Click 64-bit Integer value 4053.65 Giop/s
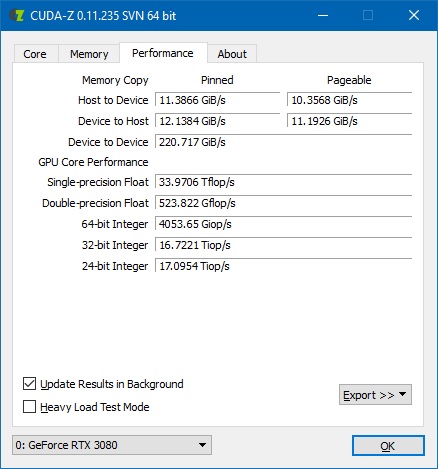This screenshot has width=438, height=469. coord(283,224)
